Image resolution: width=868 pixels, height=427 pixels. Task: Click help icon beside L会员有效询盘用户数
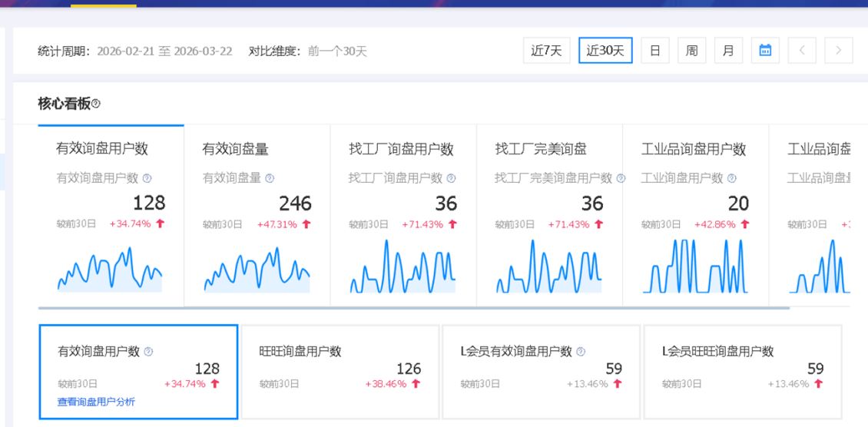coord(580,351)
